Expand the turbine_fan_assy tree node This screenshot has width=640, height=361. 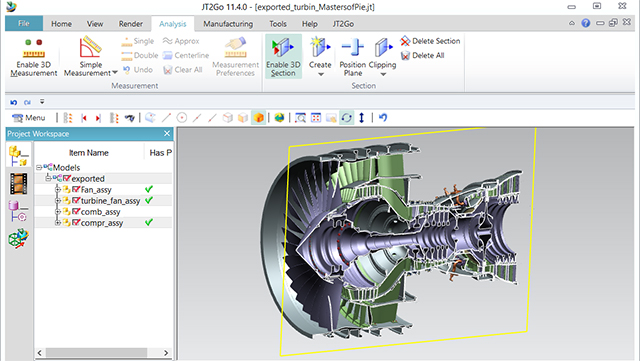[58, 201]
